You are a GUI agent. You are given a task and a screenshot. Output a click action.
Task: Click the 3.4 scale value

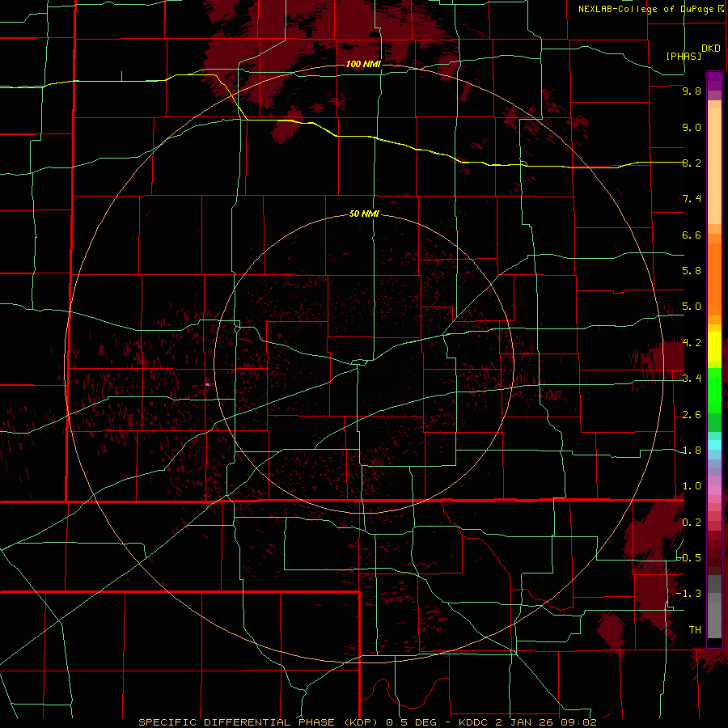tap(692, 379)
